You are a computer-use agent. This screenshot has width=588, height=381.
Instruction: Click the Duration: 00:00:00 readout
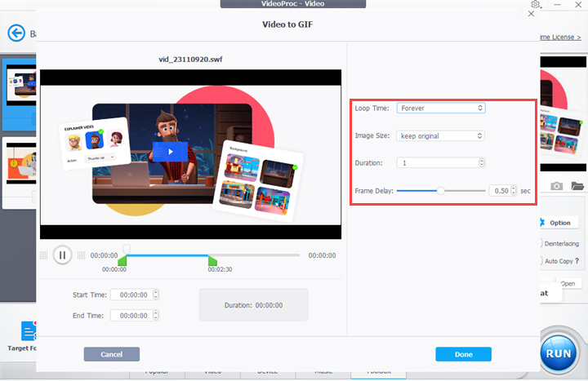click(x=253, y=305)
